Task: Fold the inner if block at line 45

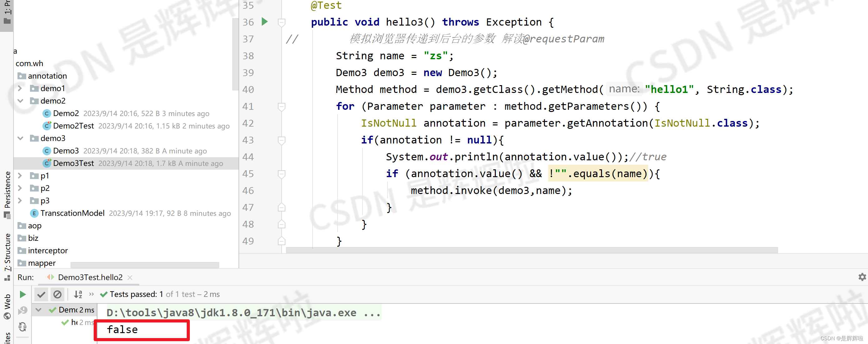Action: pos(282,174)
